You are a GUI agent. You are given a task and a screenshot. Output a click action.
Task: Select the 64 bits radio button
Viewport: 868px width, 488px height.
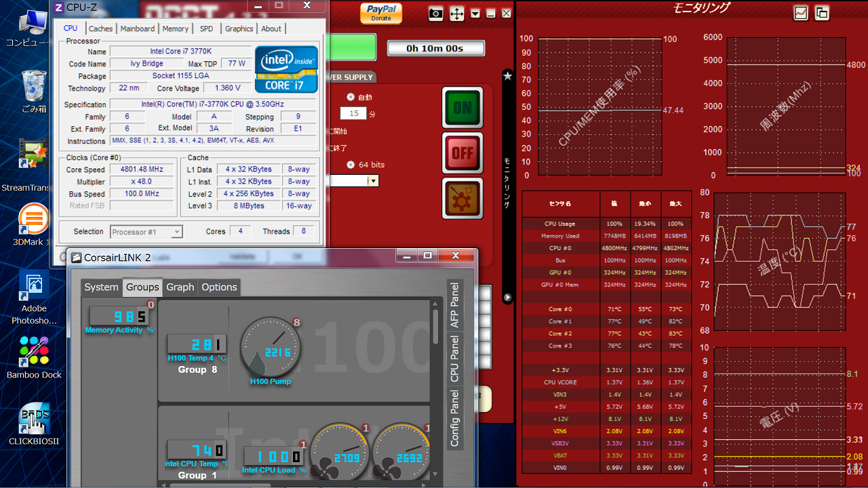point(351,165)
